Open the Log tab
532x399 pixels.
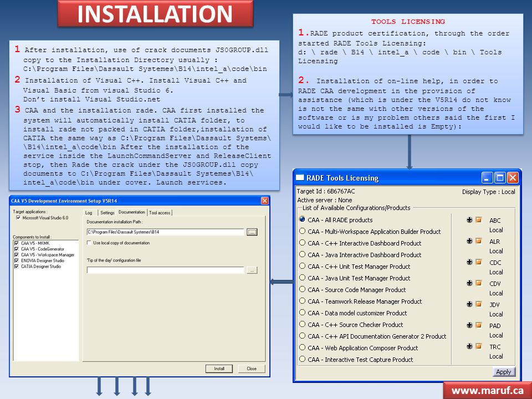pos(89,213)
